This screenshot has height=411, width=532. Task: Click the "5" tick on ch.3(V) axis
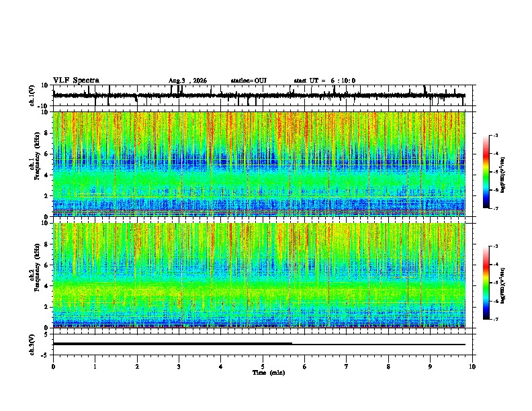(47, 334)
